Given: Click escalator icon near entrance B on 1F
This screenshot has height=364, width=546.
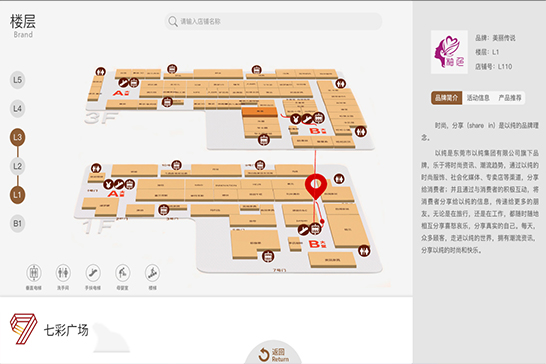Looking at the screenshot, I should (304, 230).
